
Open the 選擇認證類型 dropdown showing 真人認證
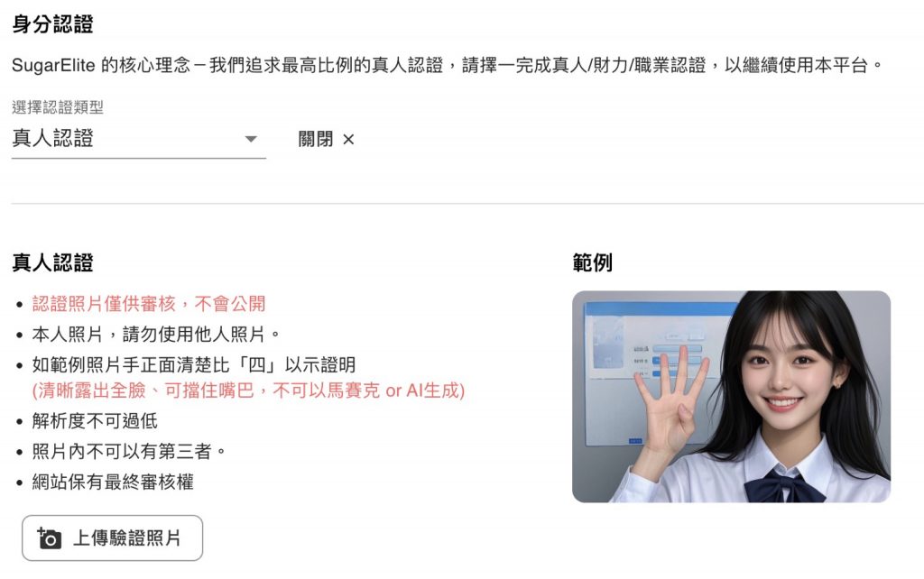tap(138, 139)
